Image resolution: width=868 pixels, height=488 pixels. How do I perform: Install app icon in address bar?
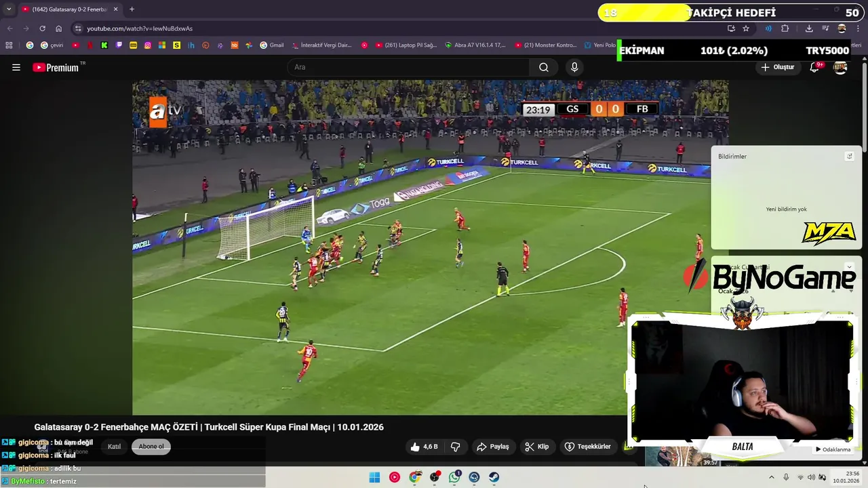[731, 28]
